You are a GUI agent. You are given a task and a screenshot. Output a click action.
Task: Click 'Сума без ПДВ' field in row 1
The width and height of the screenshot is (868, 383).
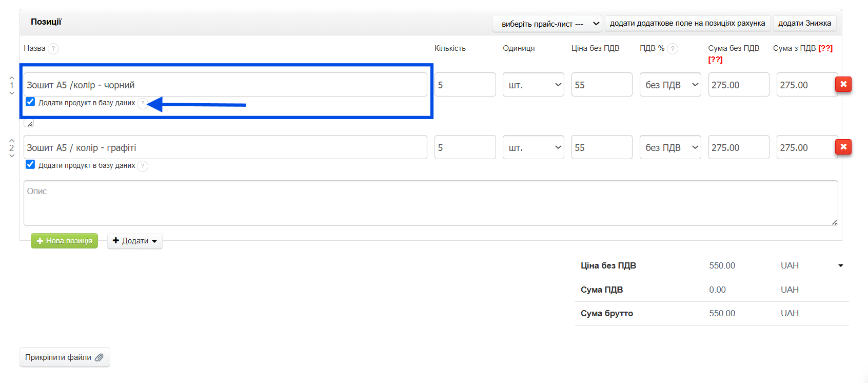(739, 85)
